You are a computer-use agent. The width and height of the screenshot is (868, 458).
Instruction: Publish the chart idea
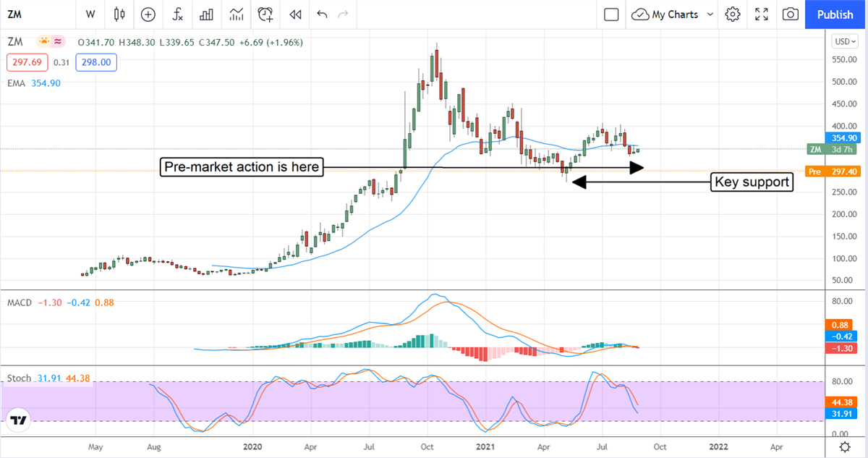point(835,14)
